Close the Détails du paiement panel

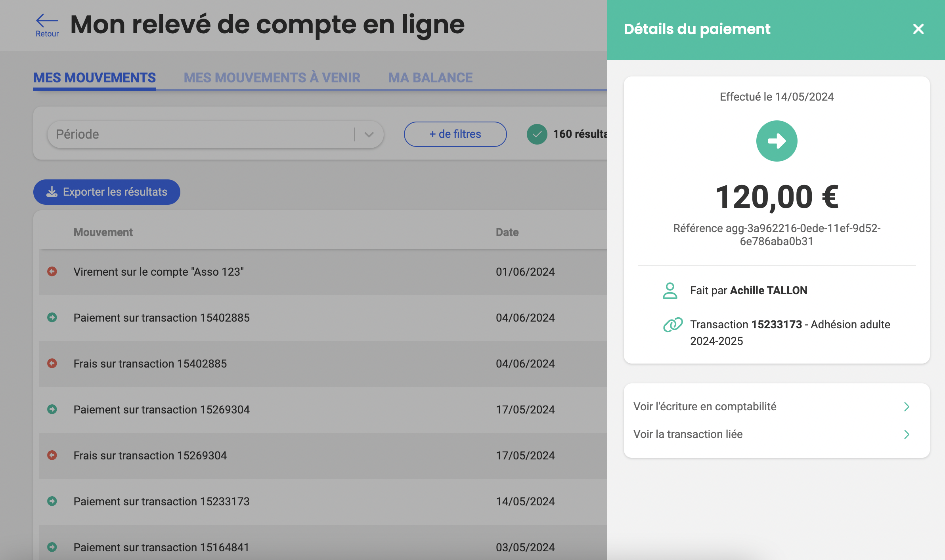918,29
